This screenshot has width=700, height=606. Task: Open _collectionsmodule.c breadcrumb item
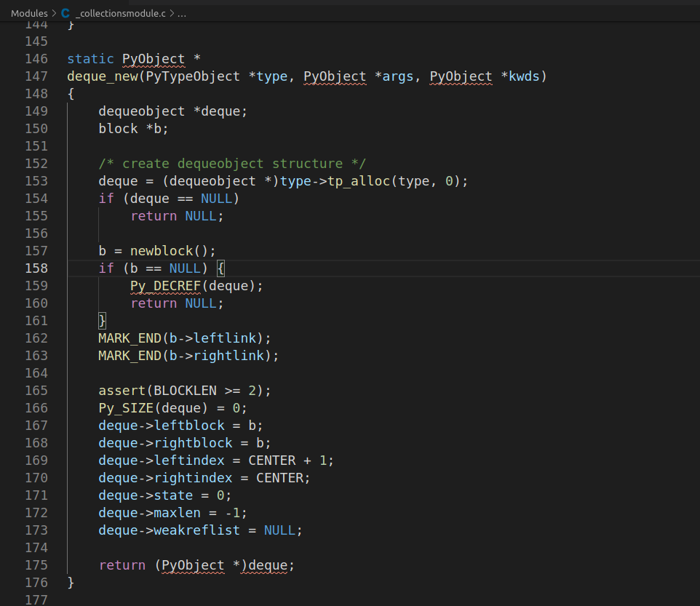[x=121, y=13]
